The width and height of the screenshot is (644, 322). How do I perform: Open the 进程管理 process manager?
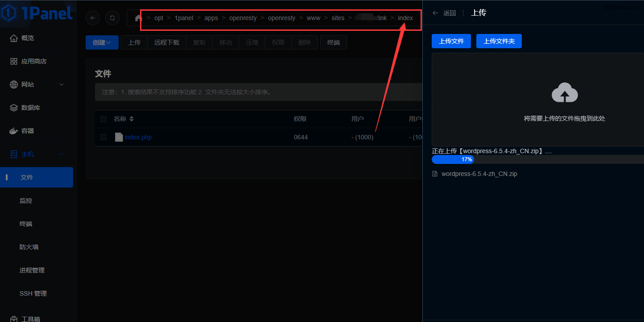point(32,270)
